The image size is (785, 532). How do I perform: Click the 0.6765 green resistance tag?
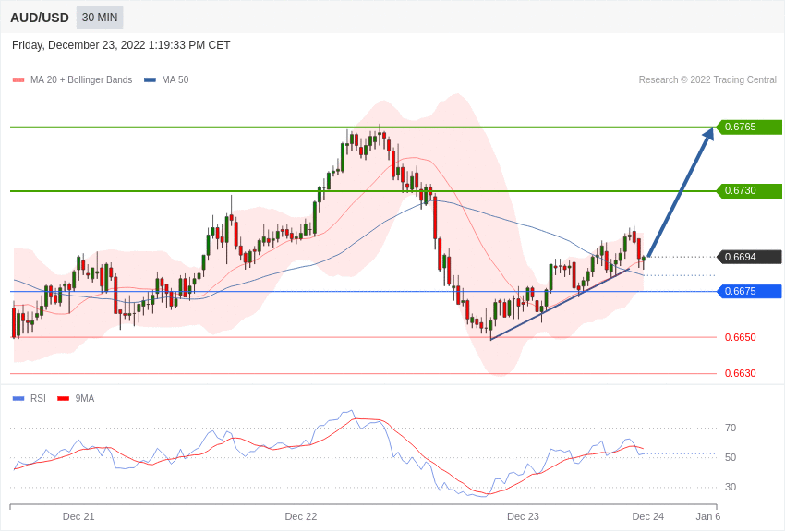pyautogui.click(x=750, y=127)
